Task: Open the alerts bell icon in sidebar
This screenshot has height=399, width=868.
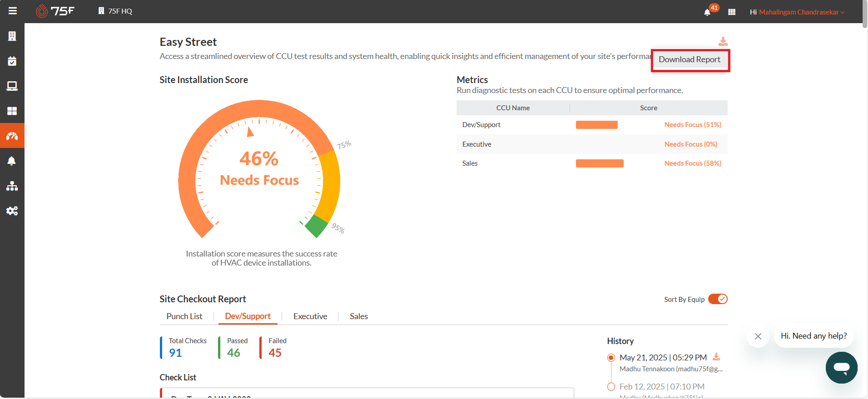Action: (12, 161)
